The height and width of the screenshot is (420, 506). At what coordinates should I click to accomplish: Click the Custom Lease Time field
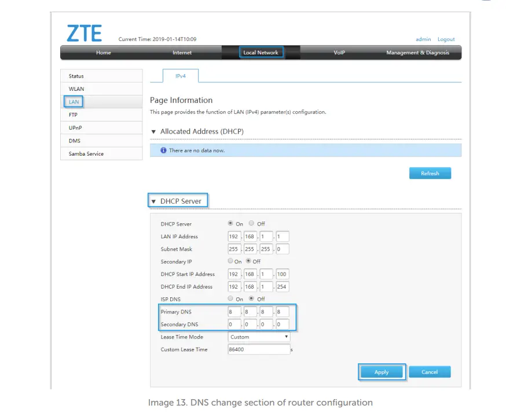pos(258,349)
